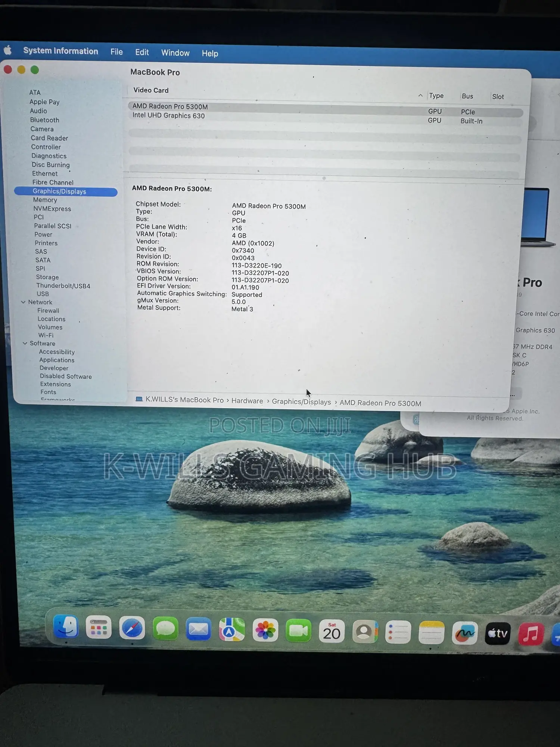The image size is (560, 747).
Task: Select Diagnostics in the sidebar
Action: pos(49,156)
